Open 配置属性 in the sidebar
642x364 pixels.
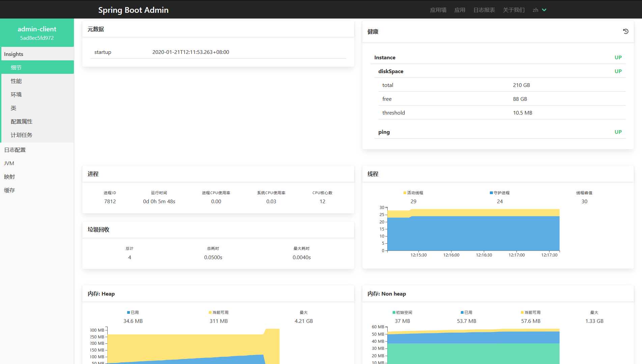click(37, 121)
